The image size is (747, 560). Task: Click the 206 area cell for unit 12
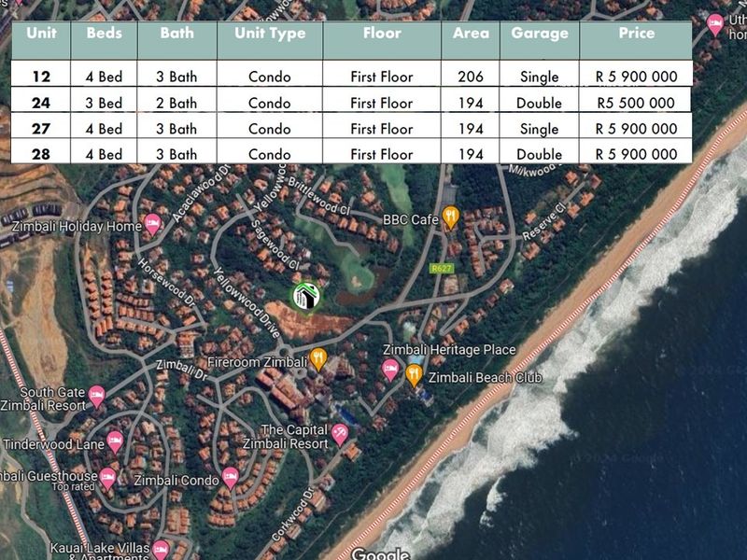coord(471,77)
